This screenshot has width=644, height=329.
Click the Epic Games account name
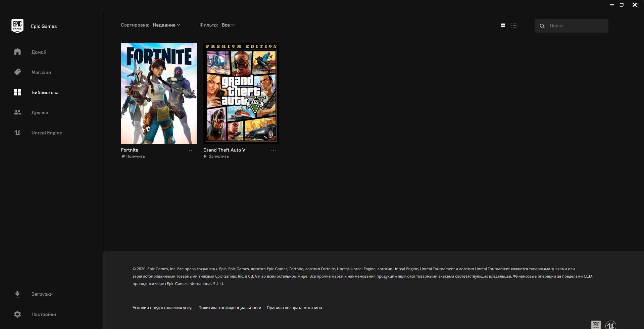coord(44,26)
